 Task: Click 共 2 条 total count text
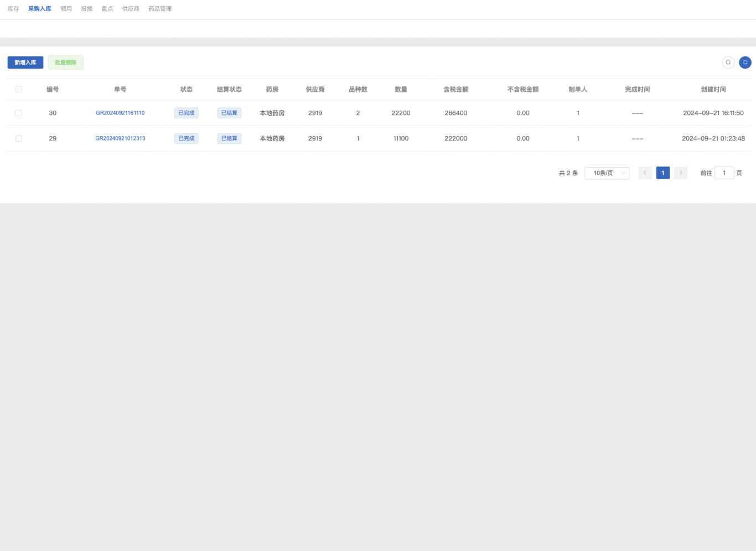pyautogui.click(x=568, y=173)
